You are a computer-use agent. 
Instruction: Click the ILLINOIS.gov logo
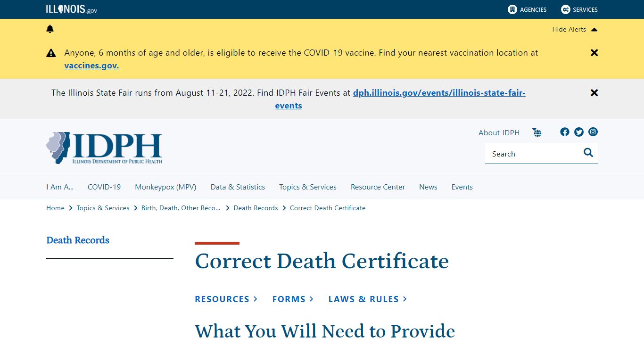point(71,9)
